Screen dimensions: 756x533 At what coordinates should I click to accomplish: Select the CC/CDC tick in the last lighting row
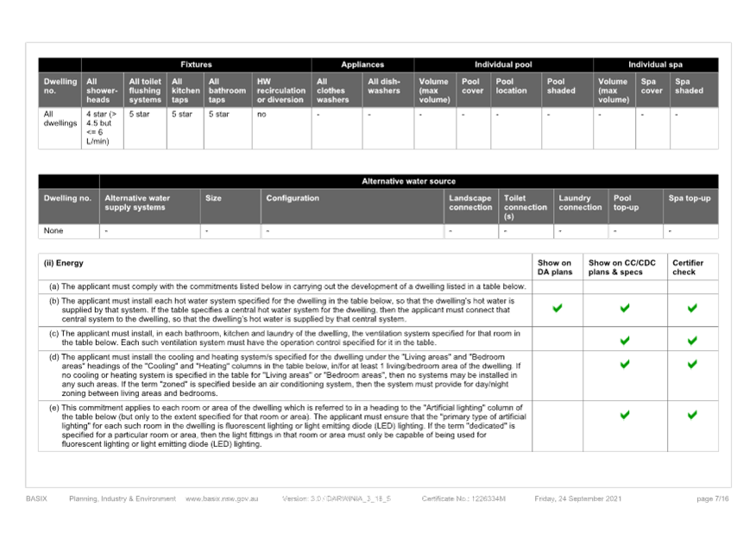[x=625, y=415]
